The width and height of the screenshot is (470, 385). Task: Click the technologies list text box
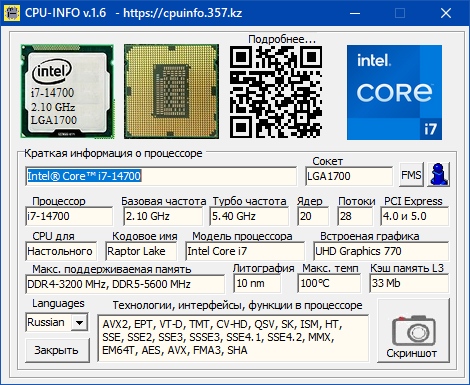click(233, 338)
